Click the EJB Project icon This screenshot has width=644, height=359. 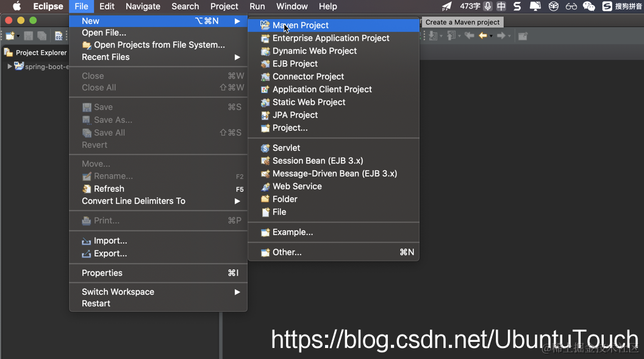(265, 63)
